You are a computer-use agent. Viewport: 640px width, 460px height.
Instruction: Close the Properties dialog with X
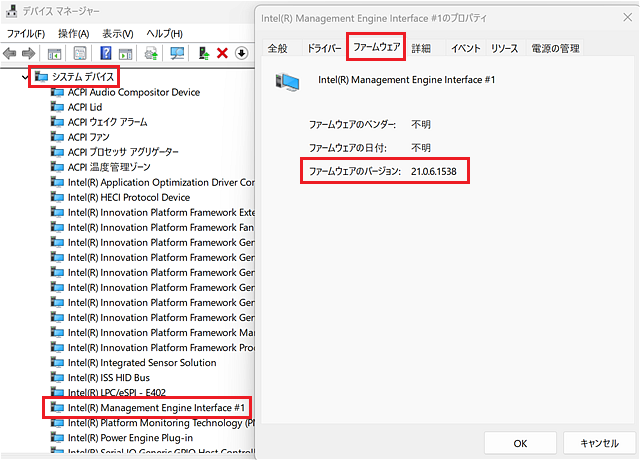627,17
